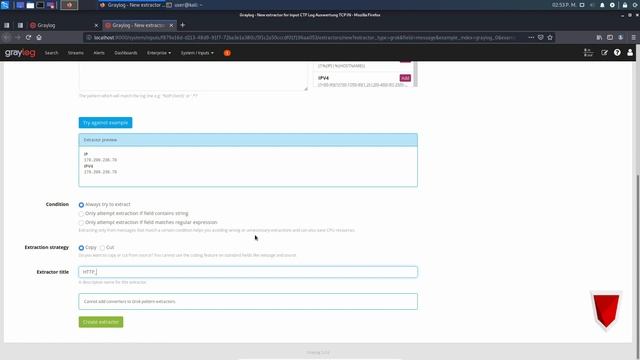Open the Firefox hamburger menu

tap(633, 38)
